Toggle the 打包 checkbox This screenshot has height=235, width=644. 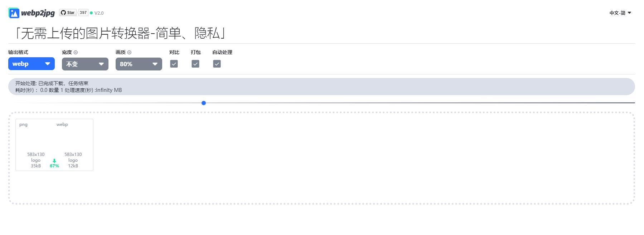click(195, 64)
